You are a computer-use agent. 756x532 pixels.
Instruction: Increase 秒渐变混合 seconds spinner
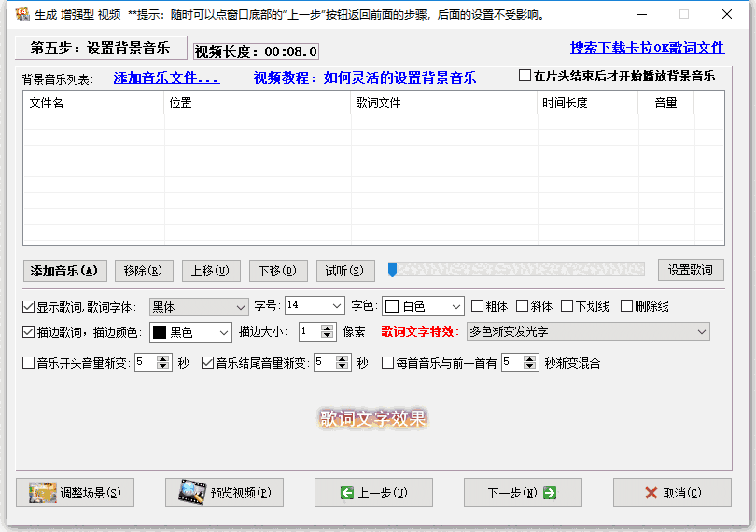coord(529,358)
